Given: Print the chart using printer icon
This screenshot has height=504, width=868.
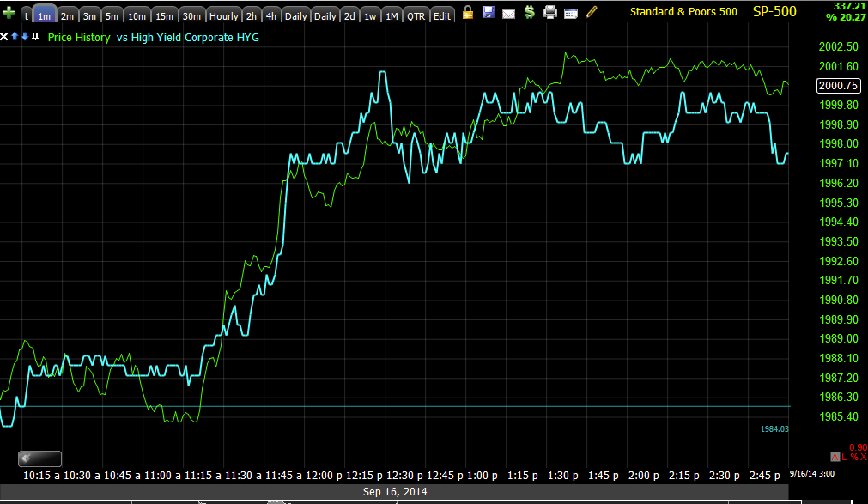Looking at the screenshot, I should coord(549,12).
